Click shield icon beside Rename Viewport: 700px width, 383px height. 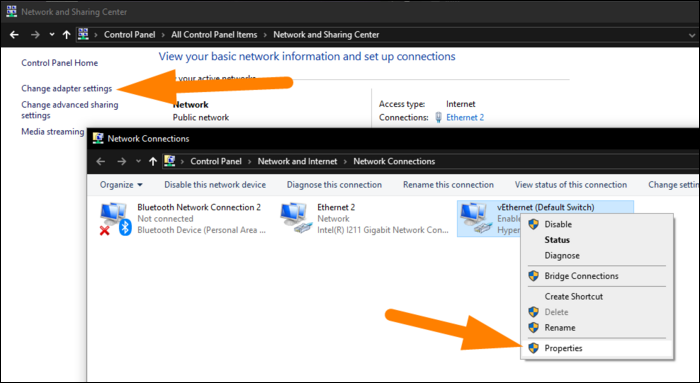point(533,328)
